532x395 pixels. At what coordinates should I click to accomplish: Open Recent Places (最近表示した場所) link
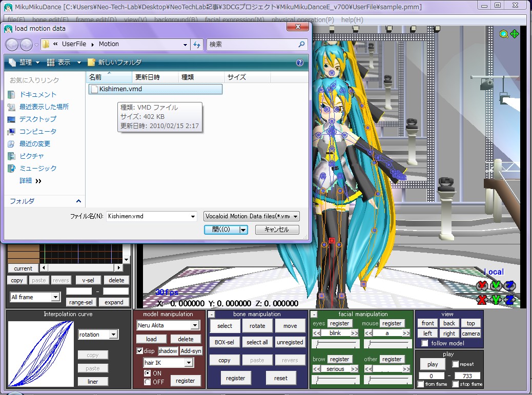[44, 107]
